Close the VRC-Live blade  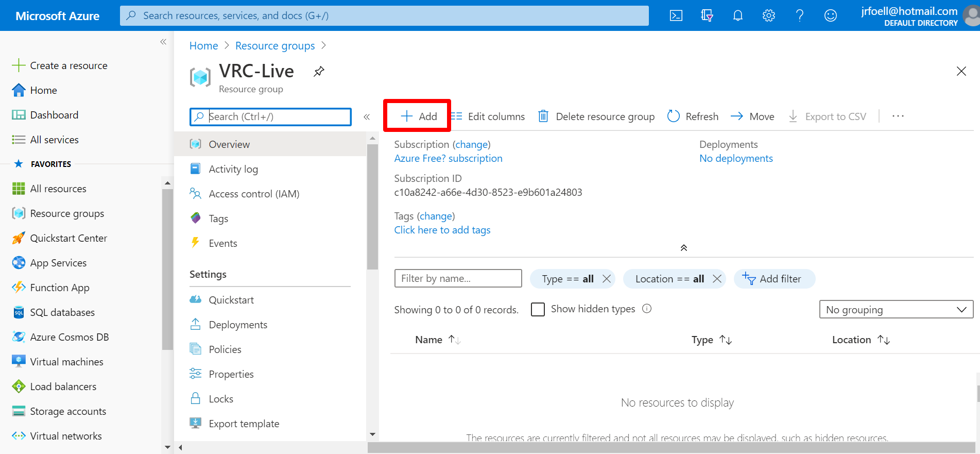(x=961, y=71)
